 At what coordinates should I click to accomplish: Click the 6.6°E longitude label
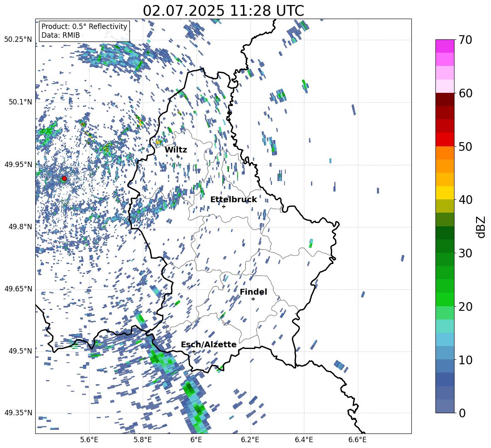pos(357,440)
